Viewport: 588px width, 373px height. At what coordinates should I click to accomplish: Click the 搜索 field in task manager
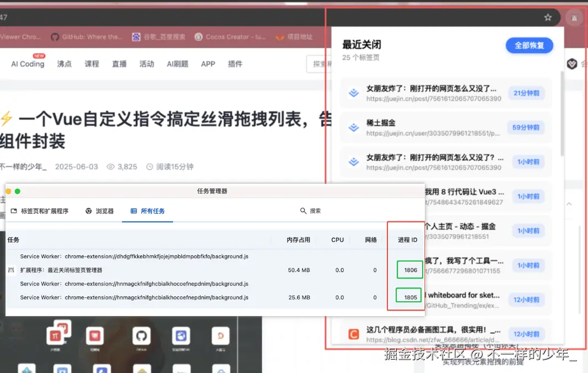(x=315, y=211)
